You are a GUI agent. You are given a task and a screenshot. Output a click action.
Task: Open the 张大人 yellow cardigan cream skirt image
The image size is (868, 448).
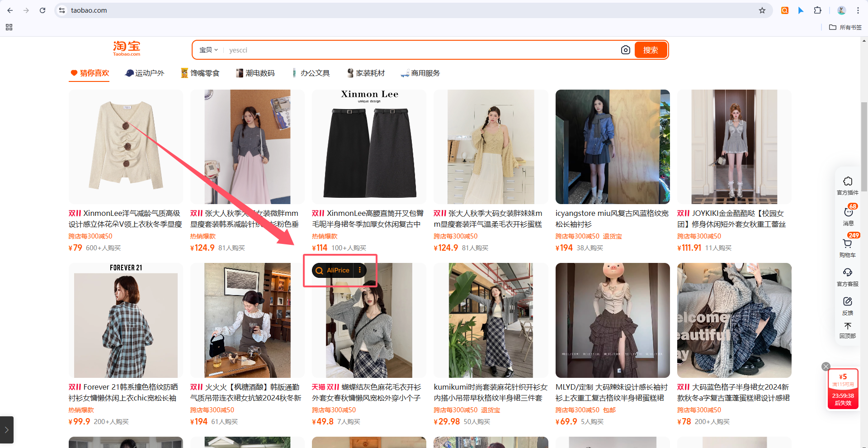[491, 147]
